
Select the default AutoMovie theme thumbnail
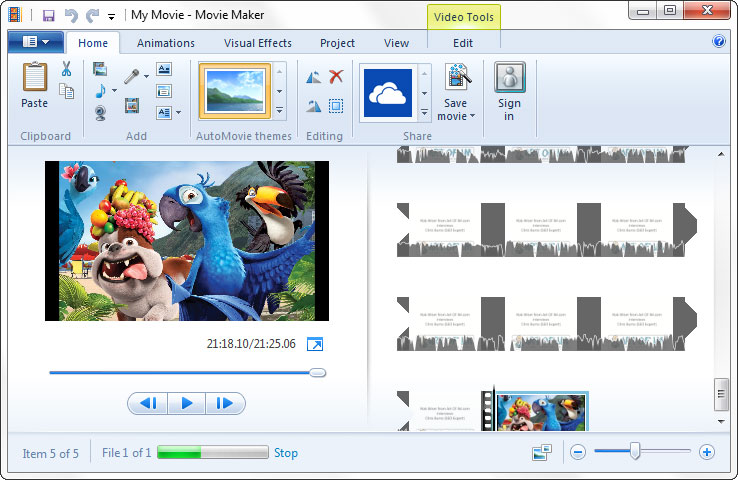coord(235,91)
